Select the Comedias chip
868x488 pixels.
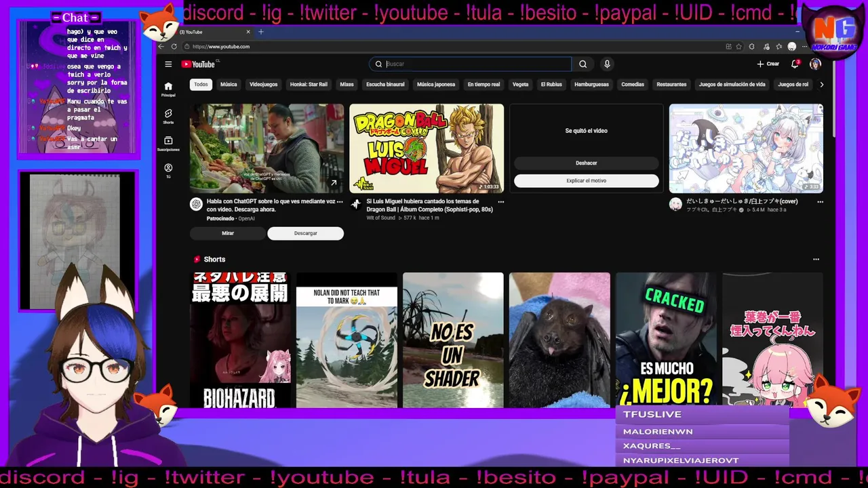633,85
